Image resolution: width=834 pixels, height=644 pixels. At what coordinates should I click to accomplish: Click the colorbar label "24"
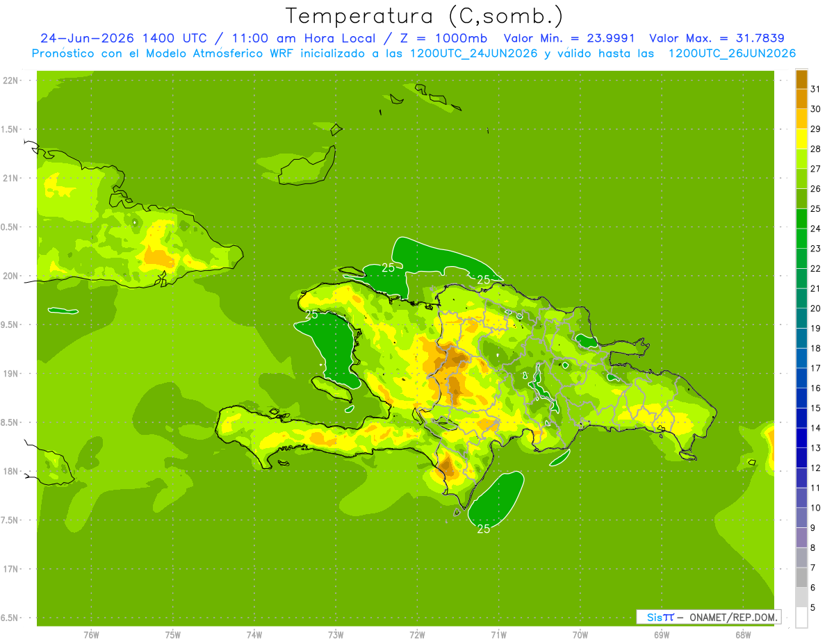tap(816, 229)
